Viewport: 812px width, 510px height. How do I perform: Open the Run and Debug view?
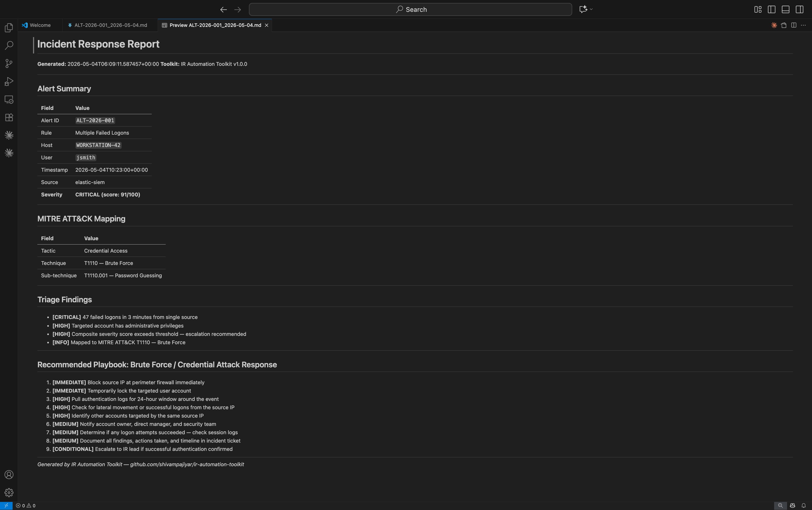point(9,82)
